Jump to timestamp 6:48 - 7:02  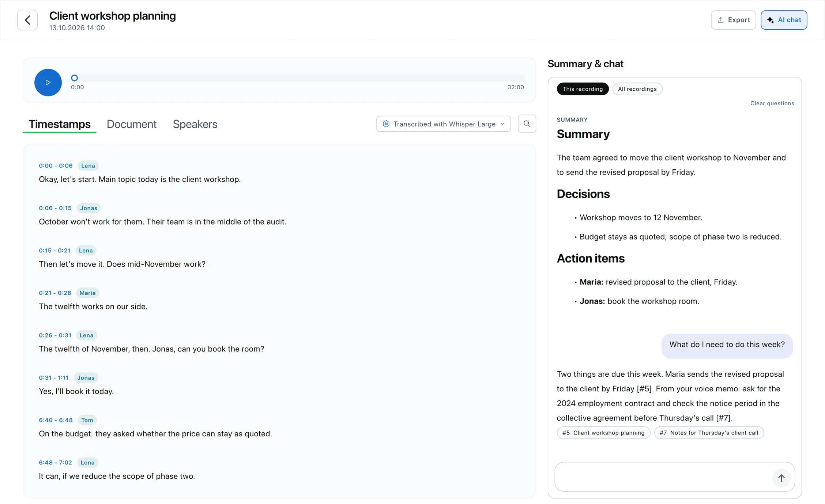pos(55,463)
